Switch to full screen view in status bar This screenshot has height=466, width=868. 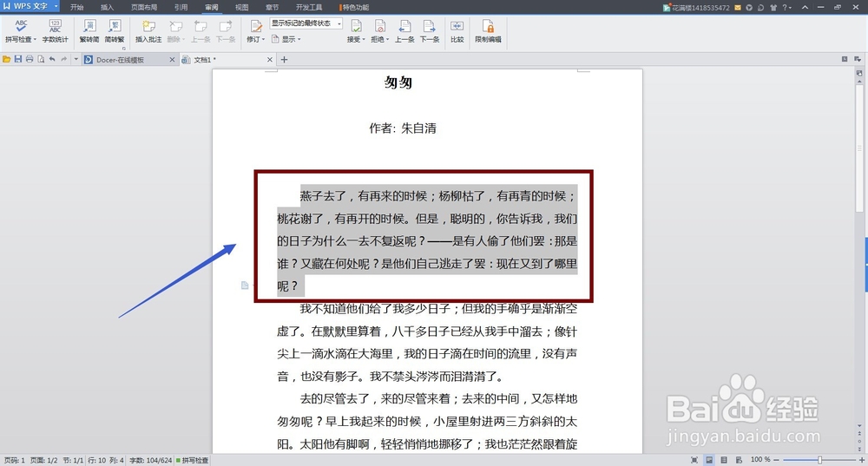click(x=694, y=460)
